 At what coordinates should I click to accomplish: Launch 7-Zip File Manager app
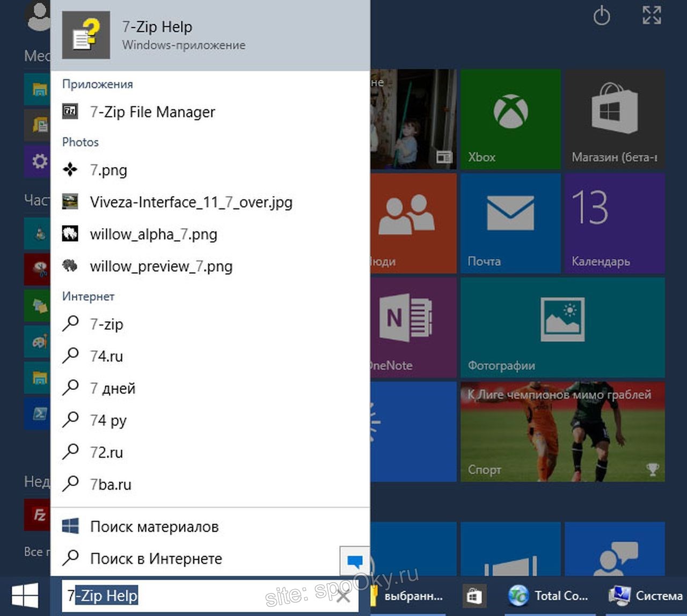pos(210,112)
